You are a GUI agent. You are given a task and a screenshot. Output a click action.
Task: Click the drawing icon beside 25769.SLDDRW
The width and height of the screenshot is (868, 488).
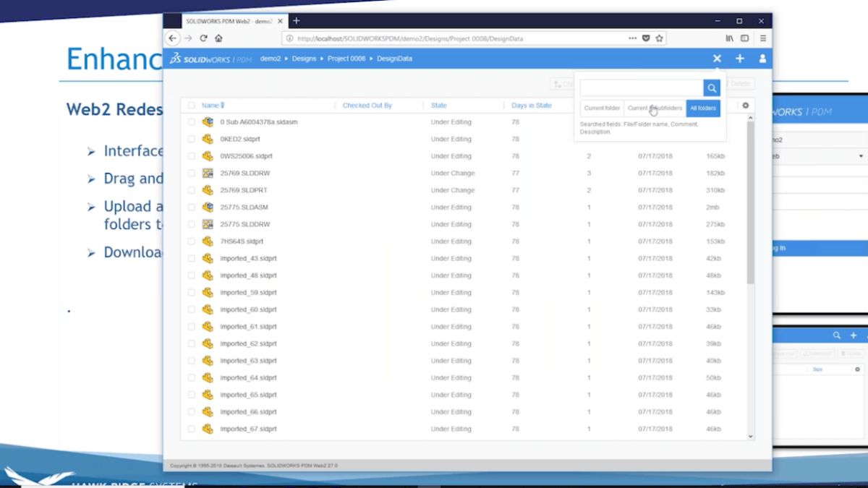[x=208, y=173]
